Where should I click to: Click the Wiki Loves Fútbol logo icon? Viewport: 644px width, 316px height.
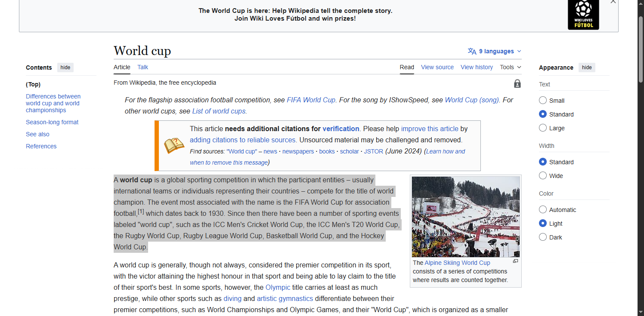coord(583,14)
